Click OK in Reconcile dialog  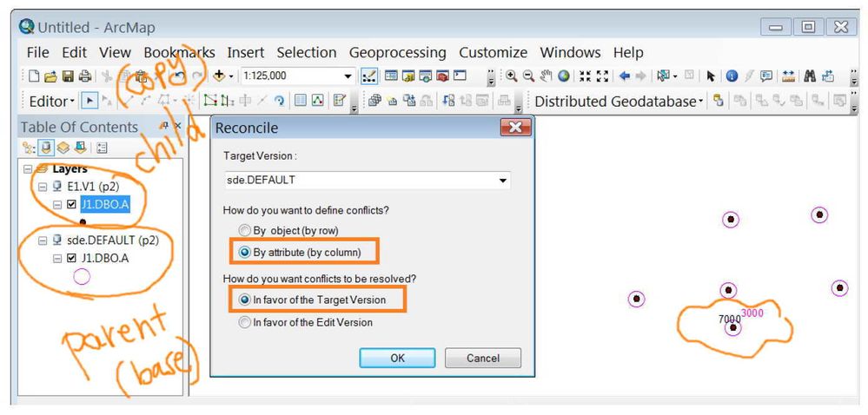397,358
